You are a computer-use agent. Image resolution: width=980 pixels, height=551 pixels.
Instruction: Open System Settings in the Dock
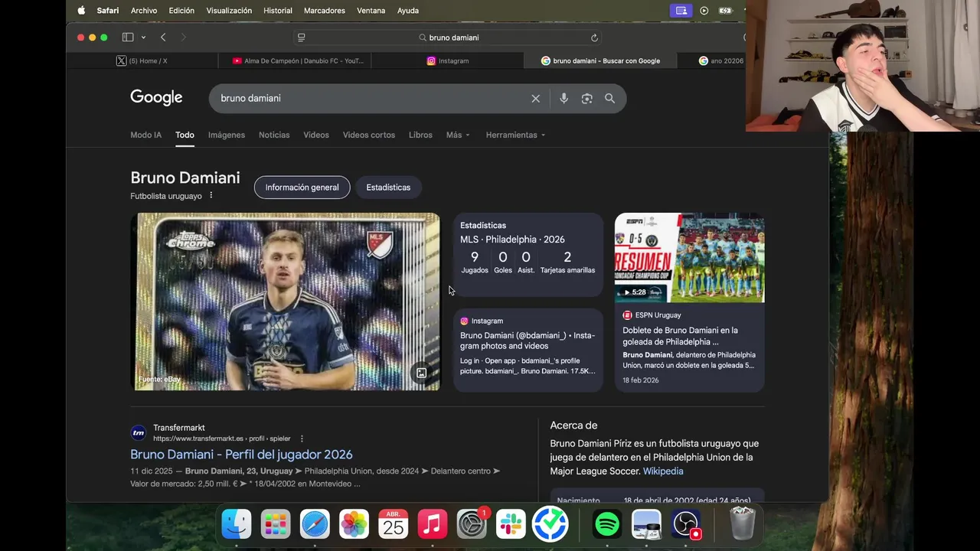coord(472,524)
